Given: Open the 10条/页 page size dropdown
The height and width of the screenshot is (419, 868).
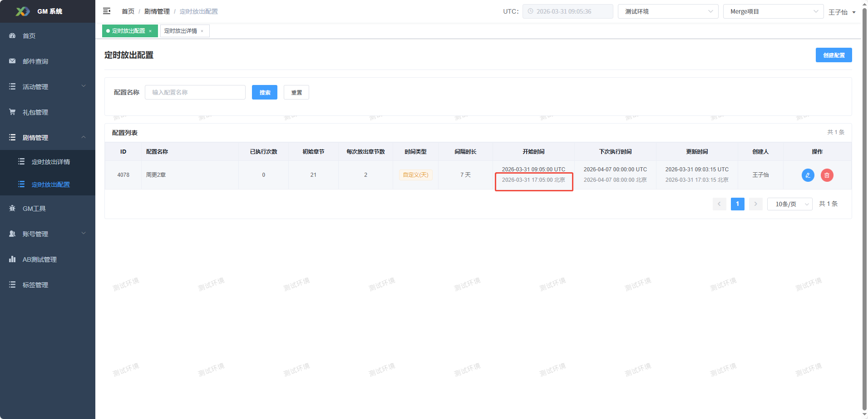Looking at the screenshot, I should tap(789, 204).
